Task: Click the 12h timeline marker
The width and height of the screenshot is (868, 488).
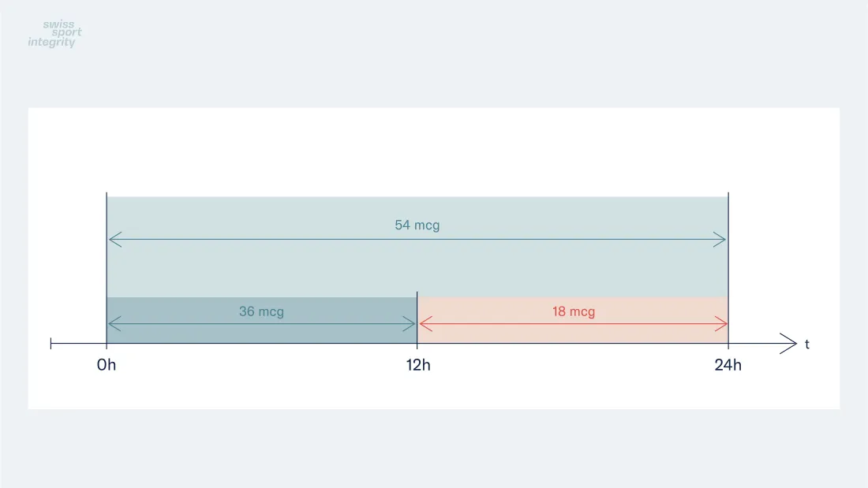Action: [418, 365]
